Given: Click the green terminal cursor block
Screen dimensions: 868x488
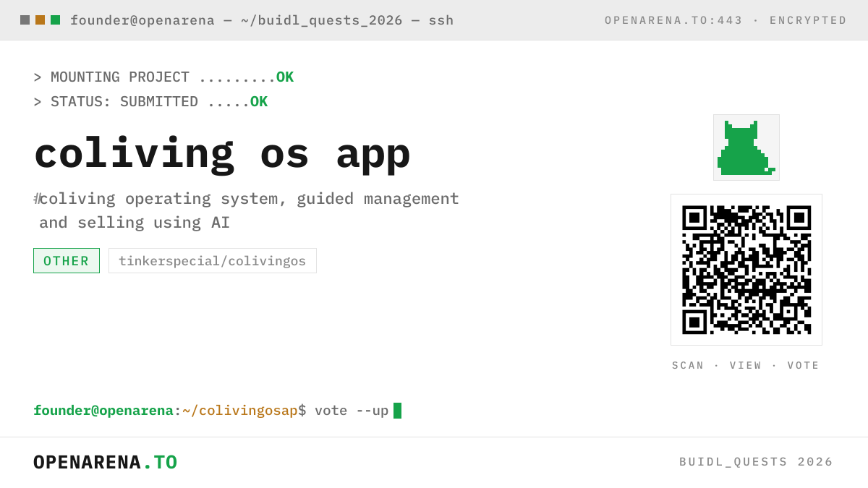Looking at the screenshot, I should [x=397, y=411].
